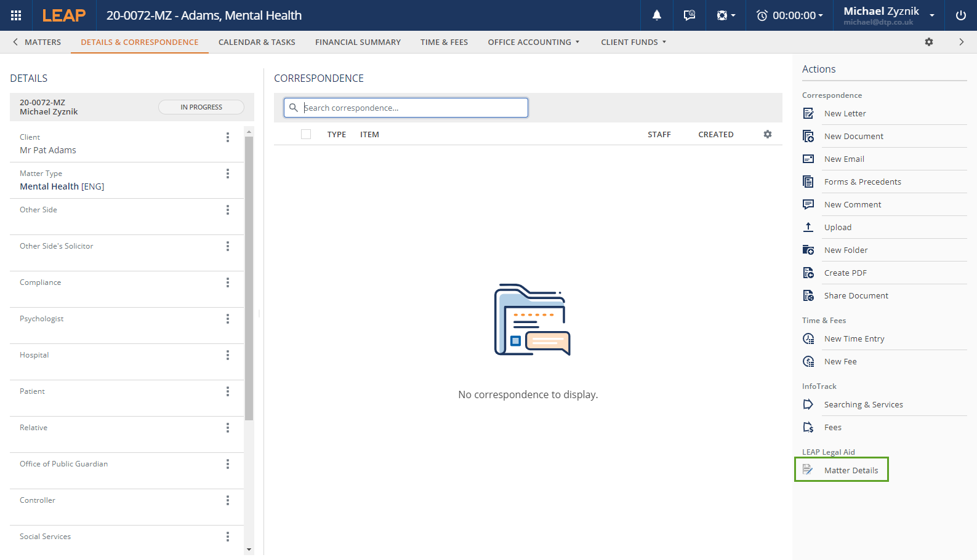The height and width of the screenshot is (560, 977).
Task: Click the details panel scrollbar
Action: point(249,277)
